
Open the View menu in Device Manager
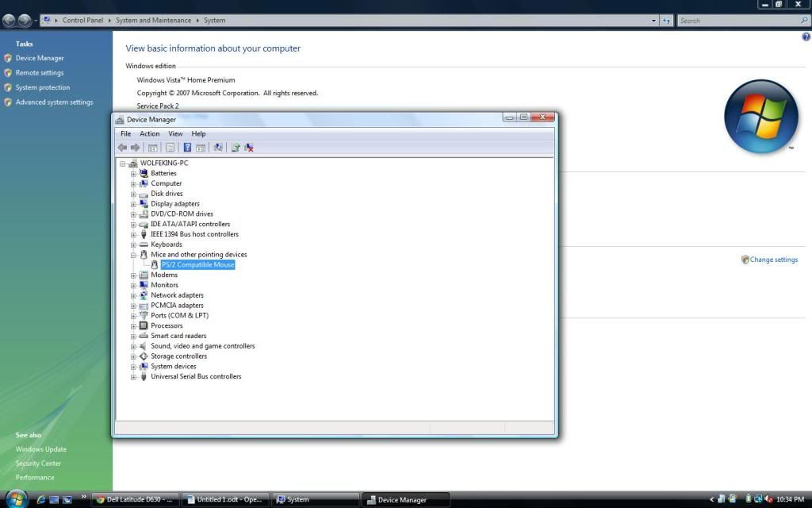[175, 133]
